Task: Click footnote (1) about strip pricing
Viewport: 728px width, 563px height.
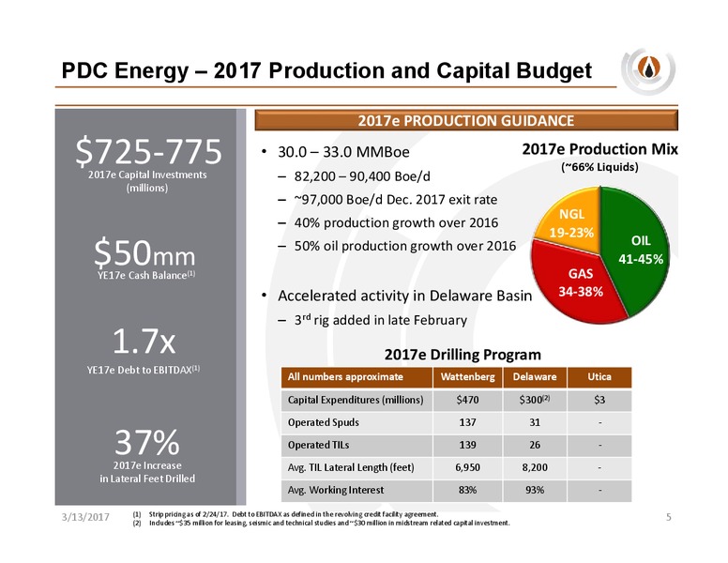Action: (x=285, y=514)
